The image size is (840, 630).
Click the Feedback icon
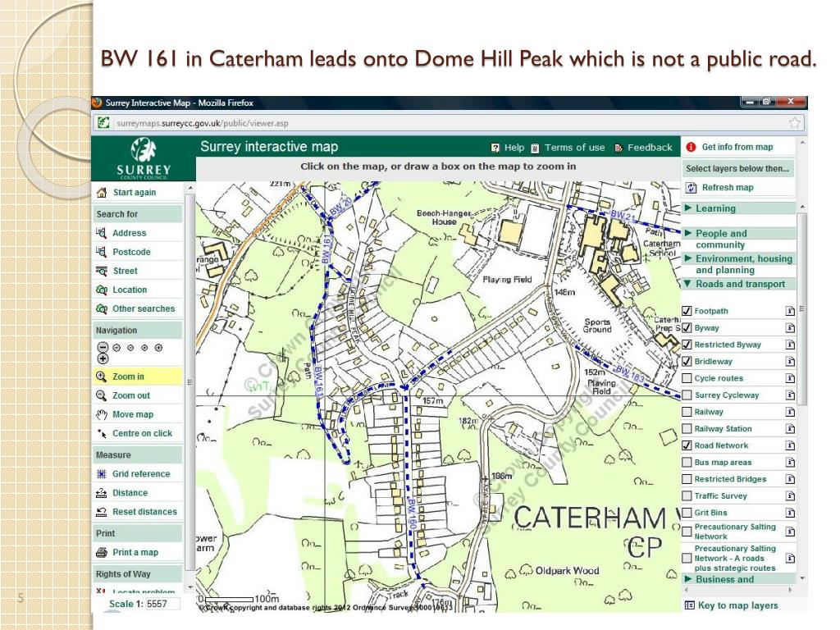pos(619,148)
